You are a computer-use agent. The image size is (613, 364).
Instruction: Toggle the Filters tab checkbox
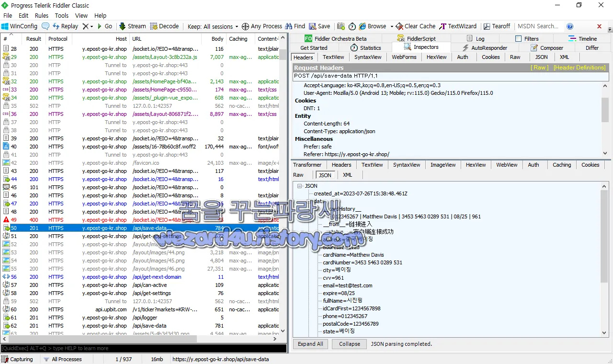519,39
